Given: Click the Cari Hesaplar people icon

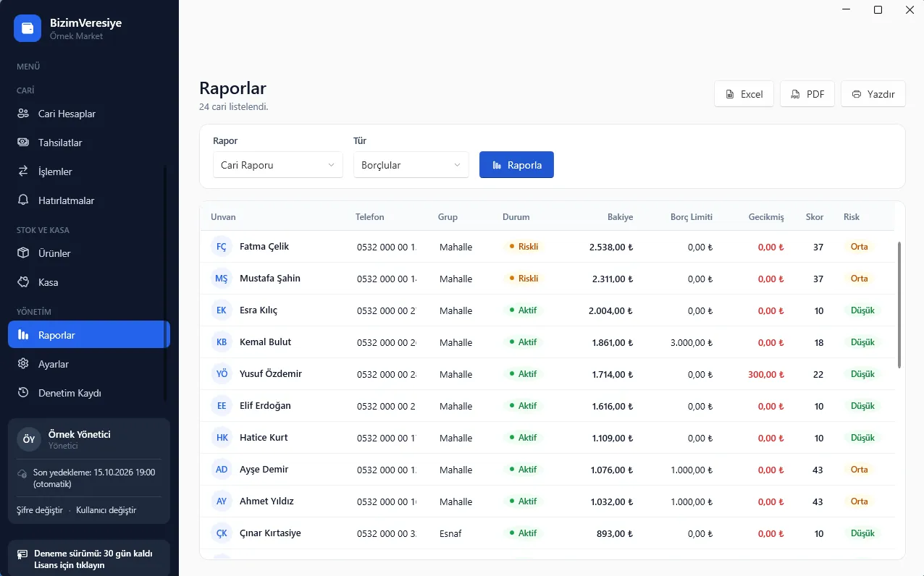Looking at the screenshot, I should [23, 114].
